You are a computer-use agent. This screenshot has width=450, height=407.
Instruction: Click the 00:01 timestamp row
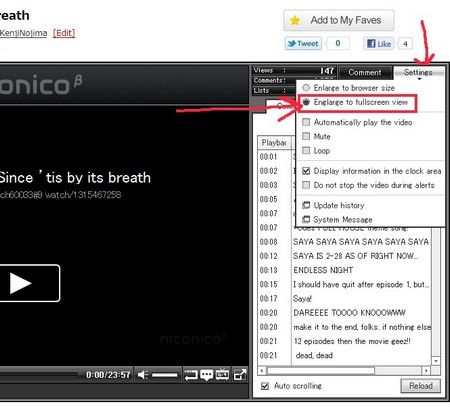click(x=268, y=157)
